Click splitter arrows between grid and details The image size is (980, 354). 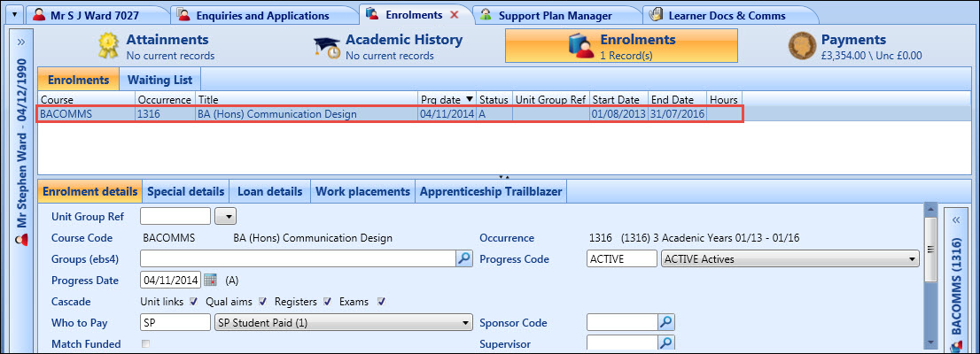504,177
